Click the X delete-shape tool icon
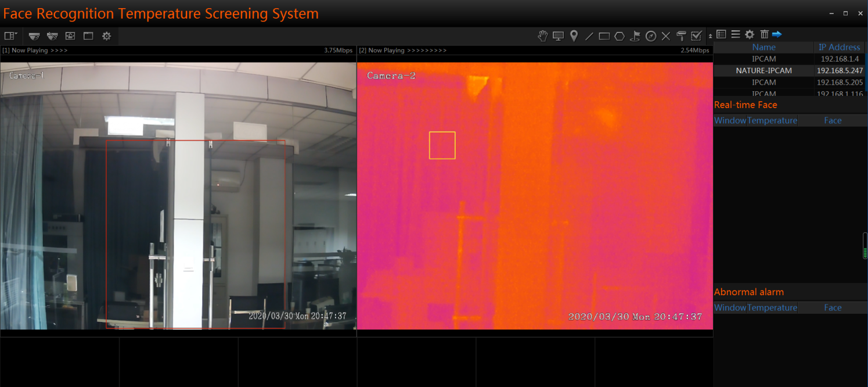The height and width of the screenshot is (387, 868). tap(666, 36)
